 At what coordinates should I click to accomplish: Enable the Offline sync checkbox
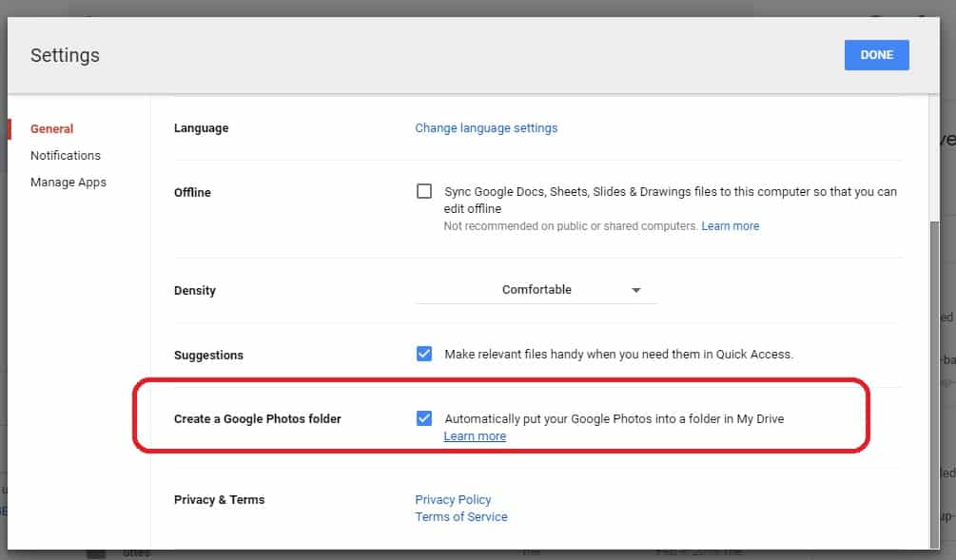click(423, 191)
